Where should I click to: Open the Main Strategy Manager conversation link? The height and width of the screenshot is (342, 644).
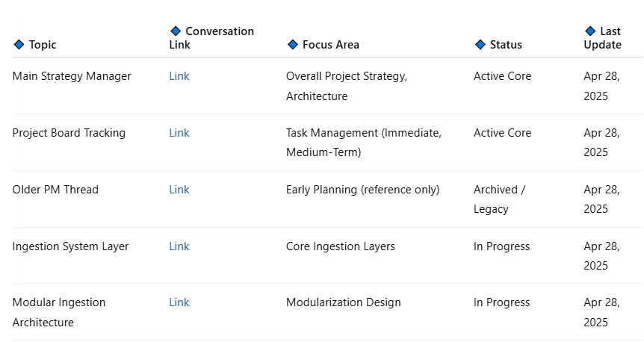179,76
